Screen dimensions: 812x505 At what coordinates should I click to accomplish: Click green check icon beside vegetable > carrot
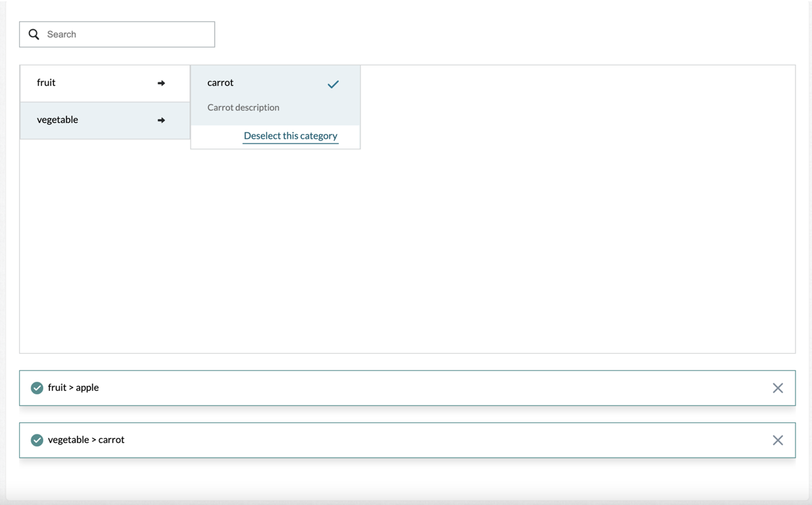coord(37,440)
